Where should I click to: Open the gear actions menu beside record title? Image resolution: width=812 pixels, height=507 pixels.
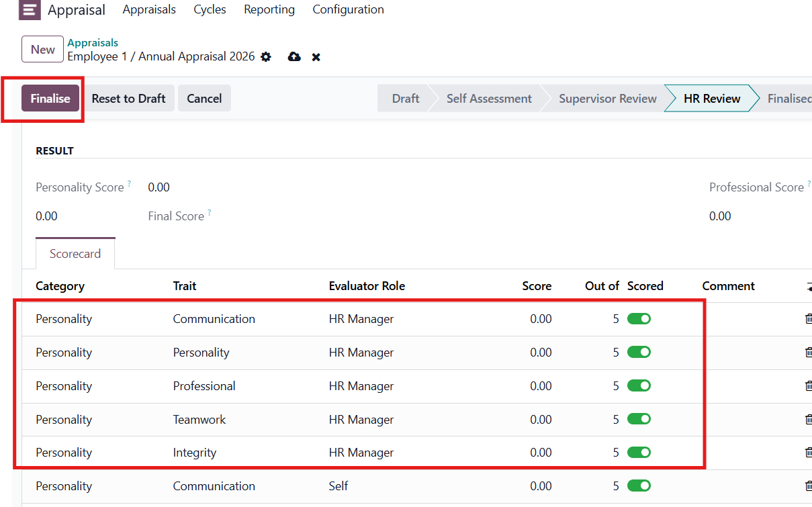click(266, 57)
